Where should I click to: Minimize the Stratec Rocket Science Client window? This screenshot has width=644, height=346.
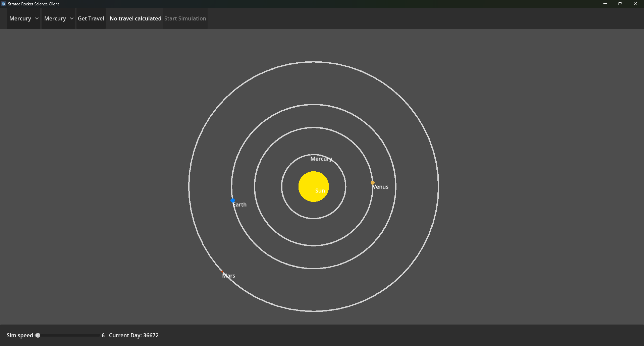(605, 4)
